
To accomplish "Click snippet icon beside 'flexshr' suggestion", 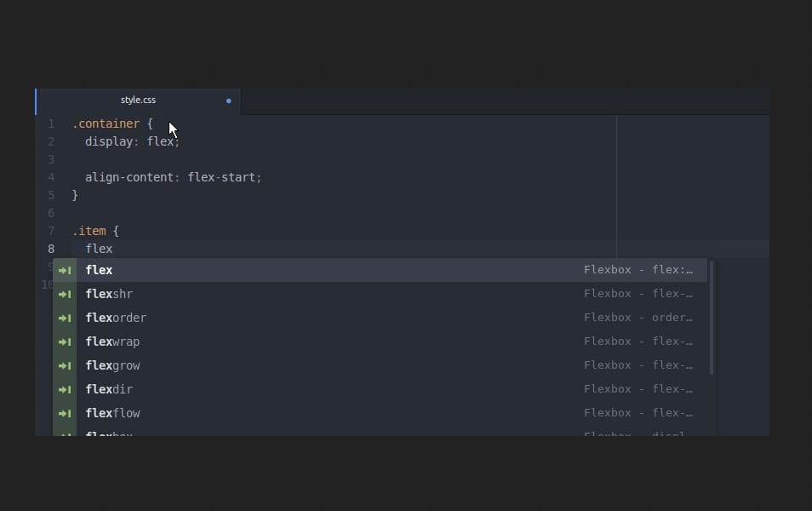I will click(x=65, y=295).
